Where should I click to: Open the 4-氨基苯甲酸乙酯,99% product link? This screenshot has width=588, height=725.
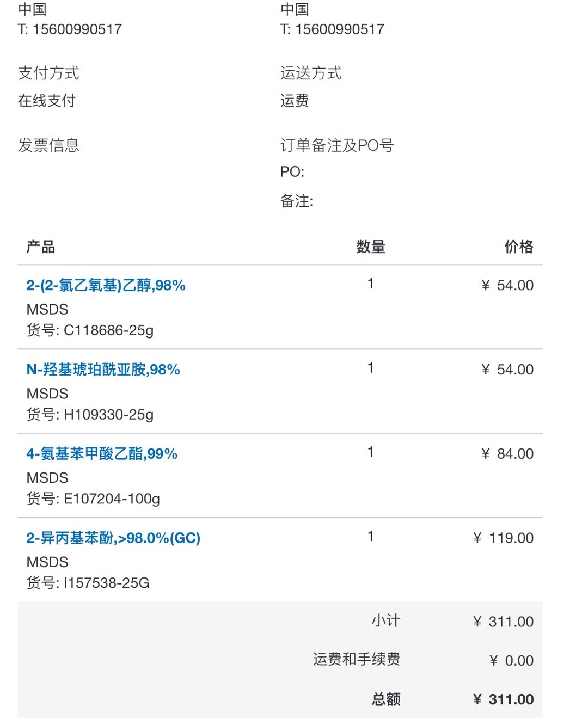(x=102, y=454)
